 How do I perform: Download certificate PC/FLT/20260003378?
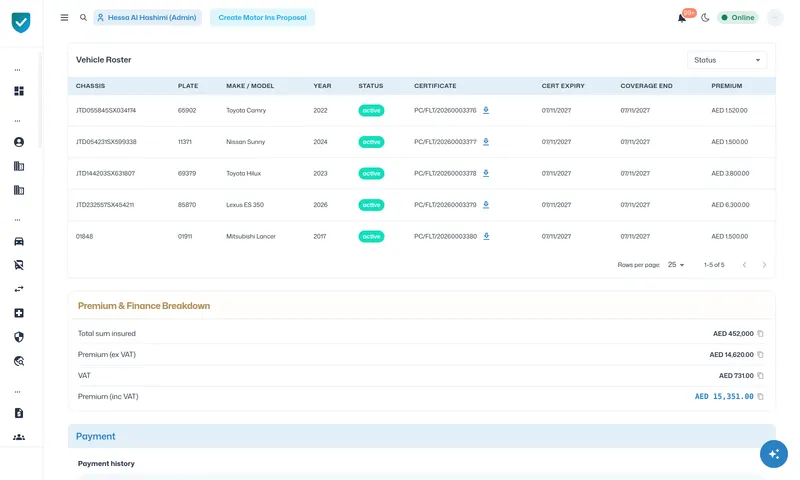tap(486, 173)
